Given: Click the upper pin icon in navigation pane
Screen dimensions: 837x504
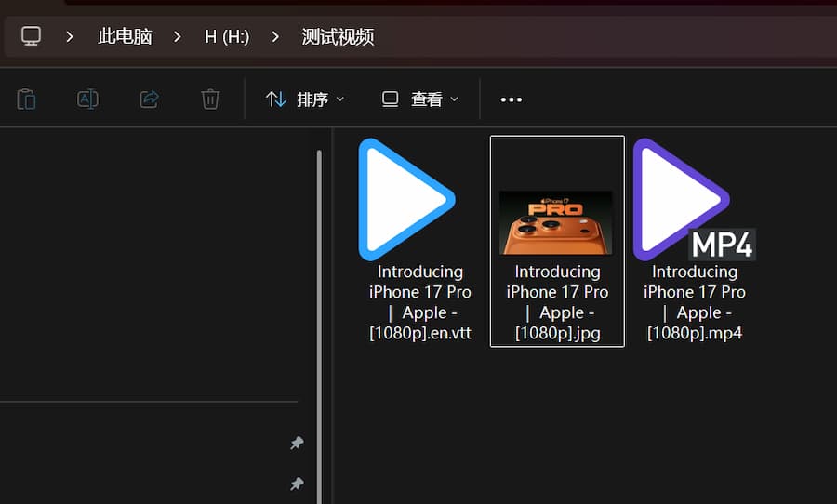Looking at the screenshot, I should click(x=297, y=444).
